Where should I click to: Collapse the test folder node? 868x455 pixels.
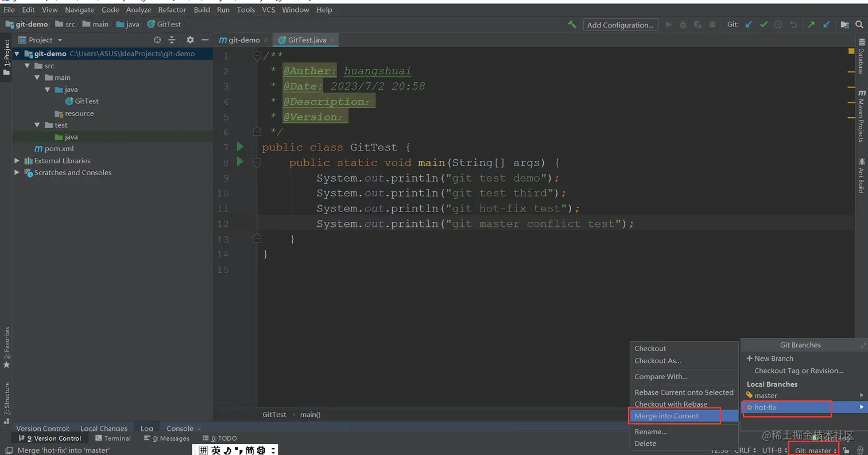(37, 125)
